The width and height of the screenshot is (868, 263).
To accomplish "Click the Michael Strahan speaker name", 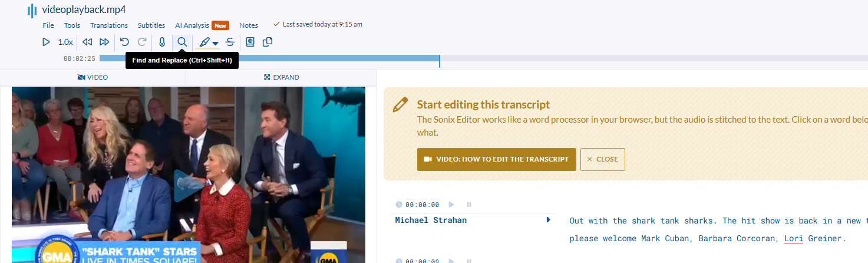I will point(431,220).
